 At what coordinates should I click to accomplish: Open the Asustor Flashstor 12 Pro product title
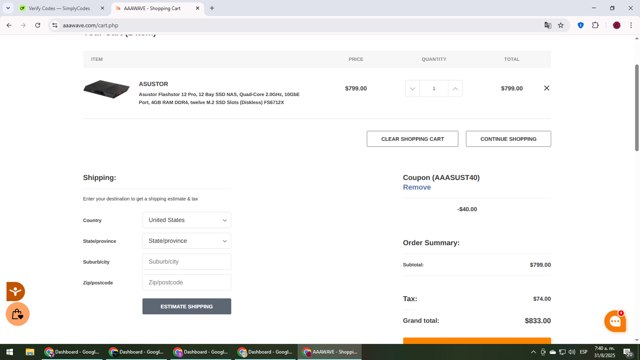click(x=219, y=98)
